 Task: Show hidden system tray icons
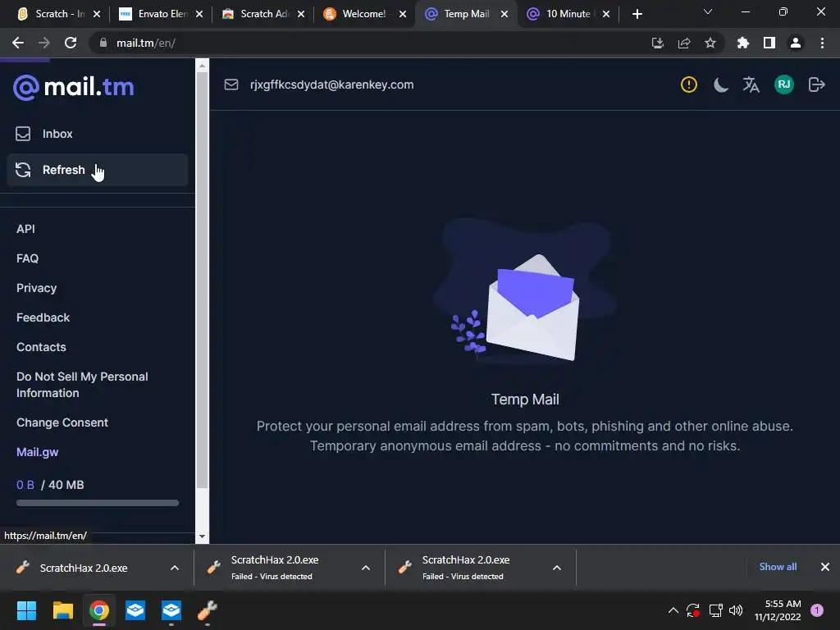click(673, 610)
